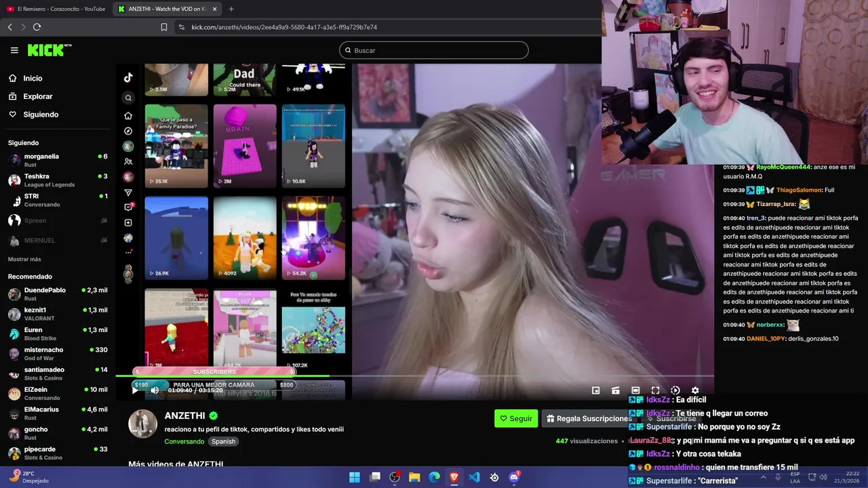
Task: Open morganelia's channel in Siguiendo
Action: coord(58,160)
